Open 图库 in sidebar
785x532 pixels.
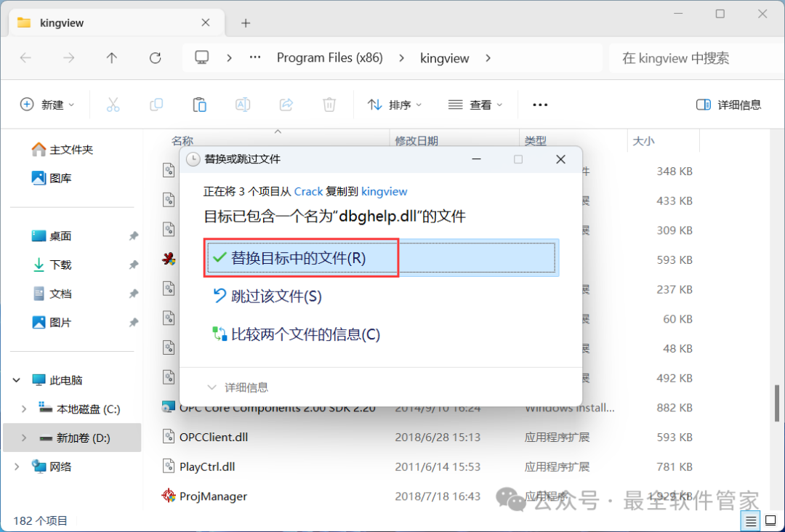(x=52, y=177)
